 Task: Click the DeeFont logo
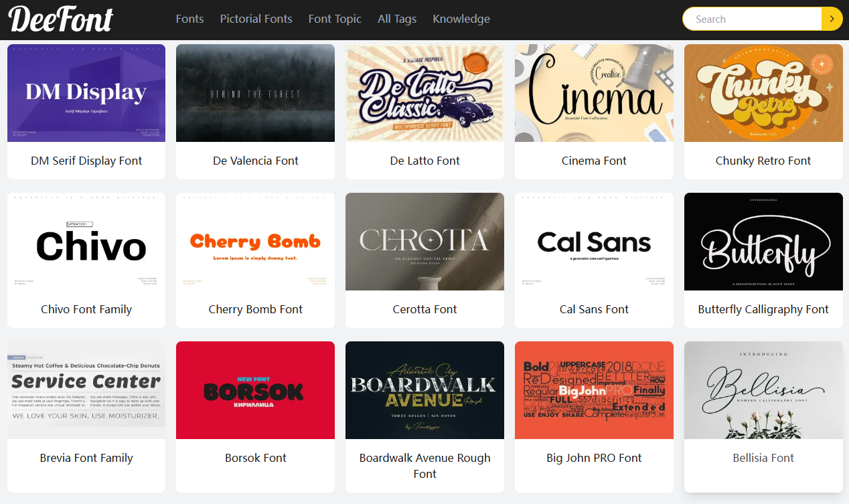click(61, 19)
